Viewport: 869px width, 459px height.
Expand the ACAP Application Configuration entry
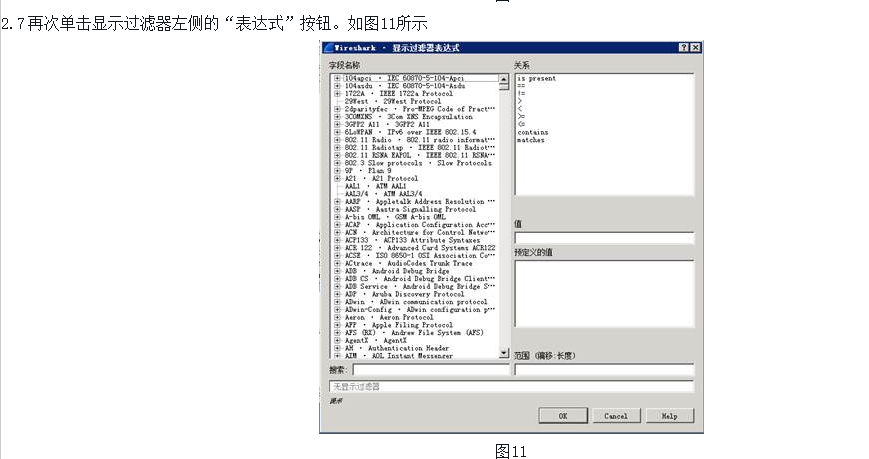pyautogui.click(x=337, y=225)
